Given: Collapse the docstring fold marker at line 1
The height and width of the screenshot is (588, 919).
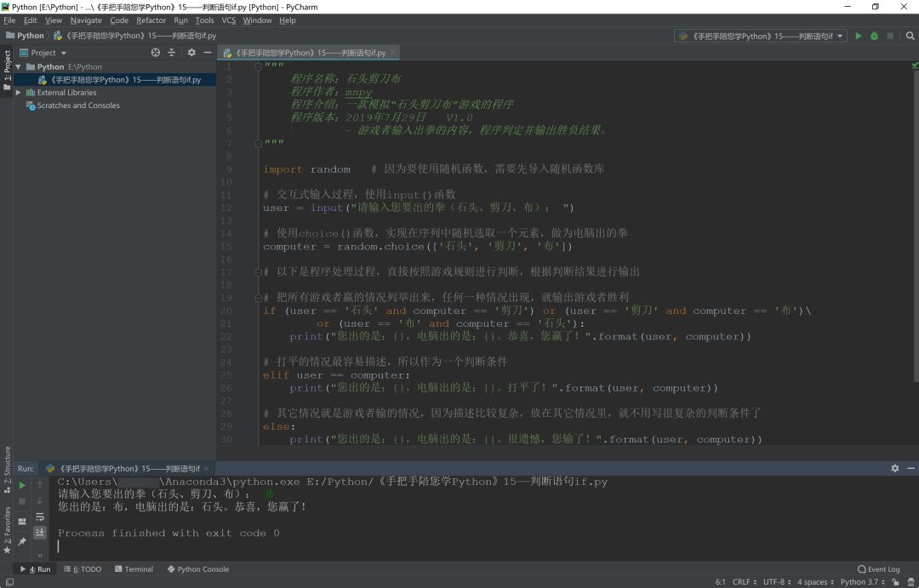Looking at the screenshot, I should 258,66.
